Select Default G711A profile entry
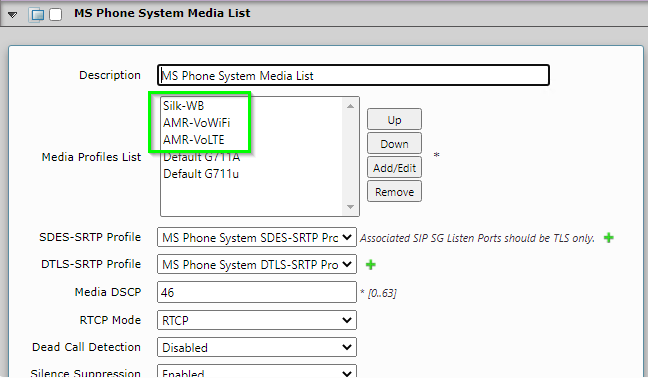This screenshot has height=378, width=648. pyautogui.click(x=202, y=157)
